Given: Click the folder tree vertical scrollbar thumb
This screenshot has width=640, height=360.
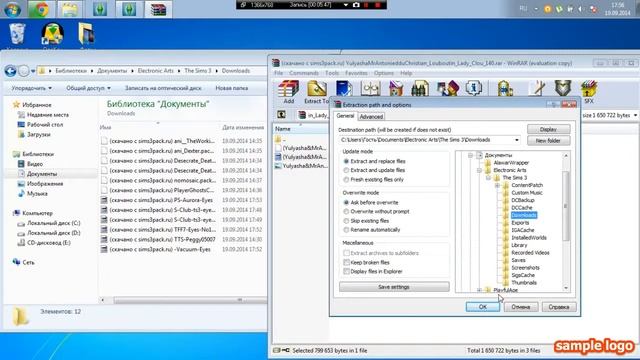Looking at the screenshot, I should [566, 206].
